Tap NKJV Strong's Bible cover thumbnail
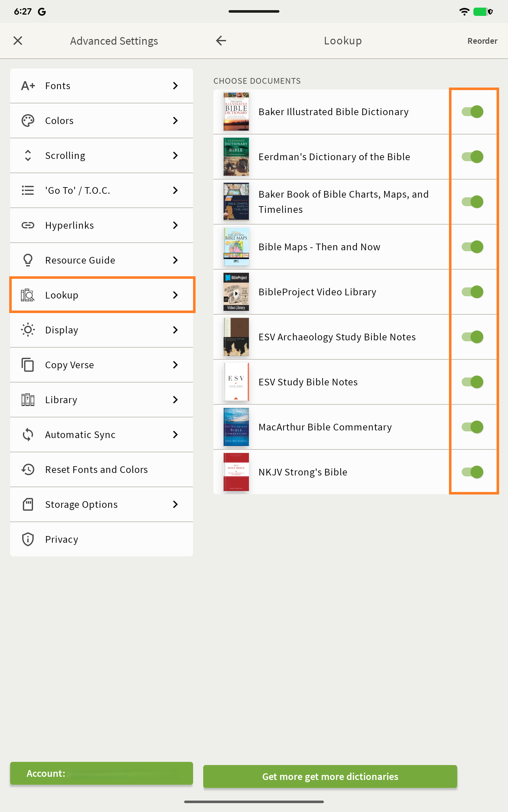The height and width of the screenshot is (812, 508). click(x=236, y=472)
